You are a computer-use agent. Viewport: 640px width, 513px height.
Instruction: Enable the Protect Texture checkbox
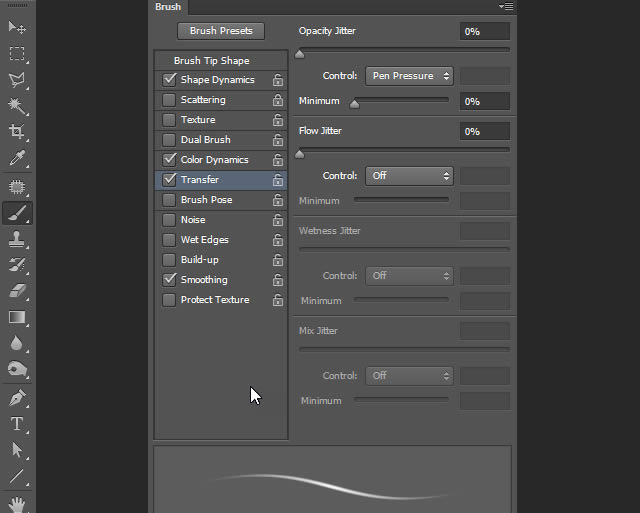[169, 300]
